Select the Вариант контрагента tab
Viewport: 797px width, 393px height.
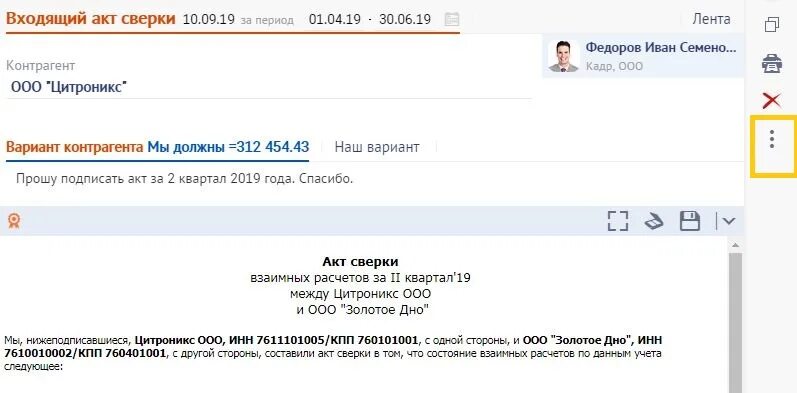[74, 147]
